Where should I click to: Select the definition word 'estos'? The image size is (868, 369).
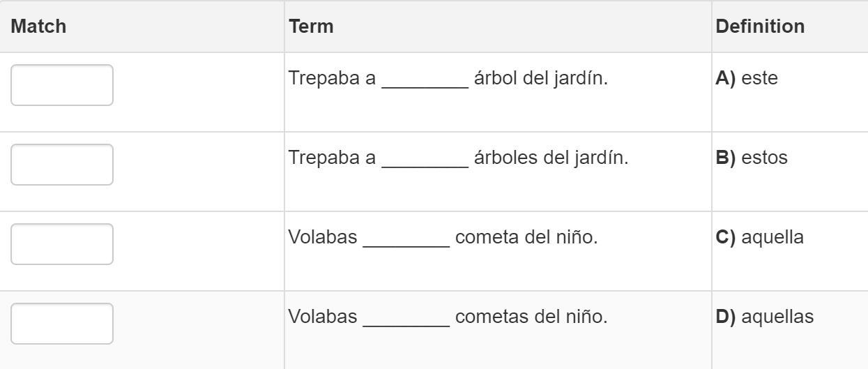764,158
